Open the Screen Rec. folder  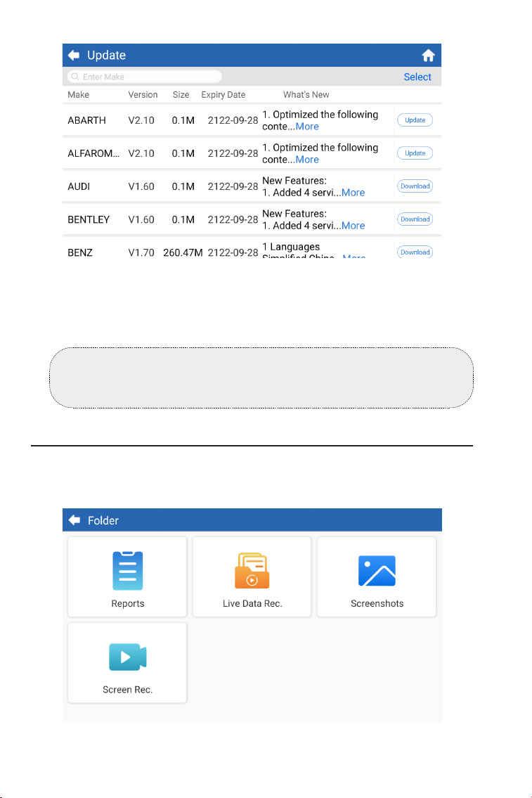coord(127,662)
